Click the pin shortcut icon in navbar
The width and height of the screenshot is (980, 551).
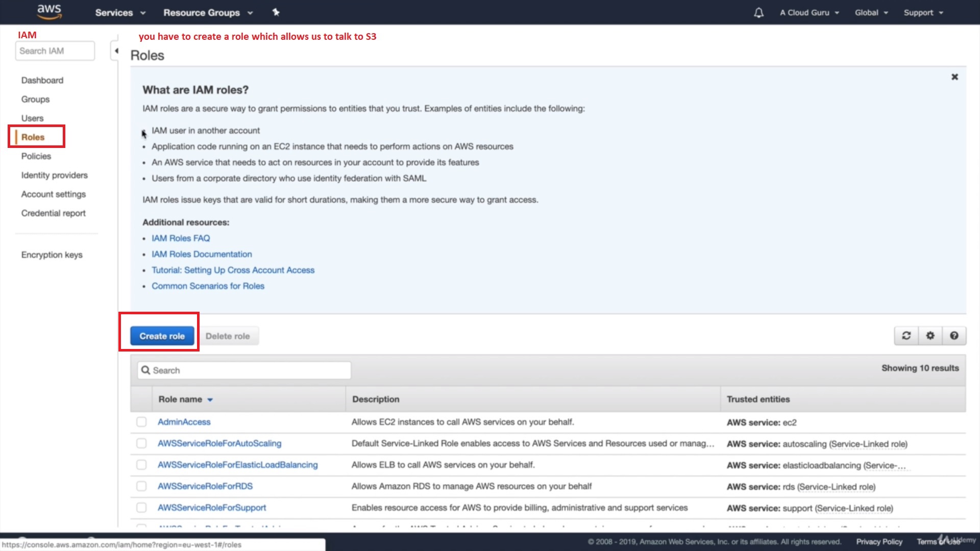(276, 12)
